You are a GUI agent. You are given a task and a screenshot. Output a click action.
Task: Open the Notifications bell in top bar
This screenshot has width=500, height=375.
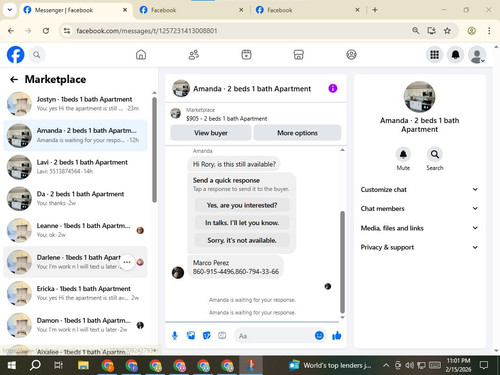(456, 55)
